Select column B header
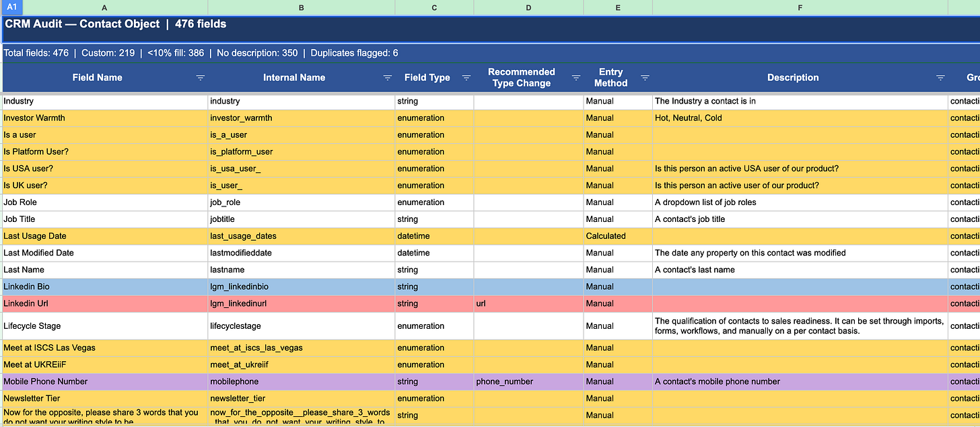 301,7
